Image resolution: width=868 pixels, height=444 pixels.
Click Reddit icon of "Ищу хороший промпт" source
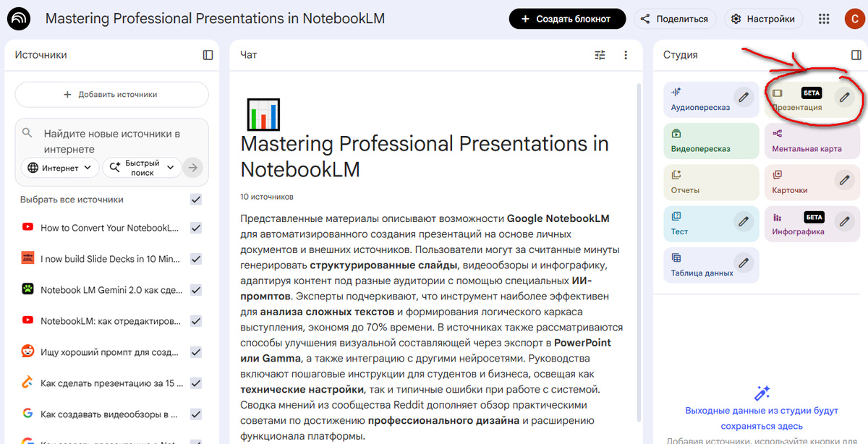pos(27,351)
